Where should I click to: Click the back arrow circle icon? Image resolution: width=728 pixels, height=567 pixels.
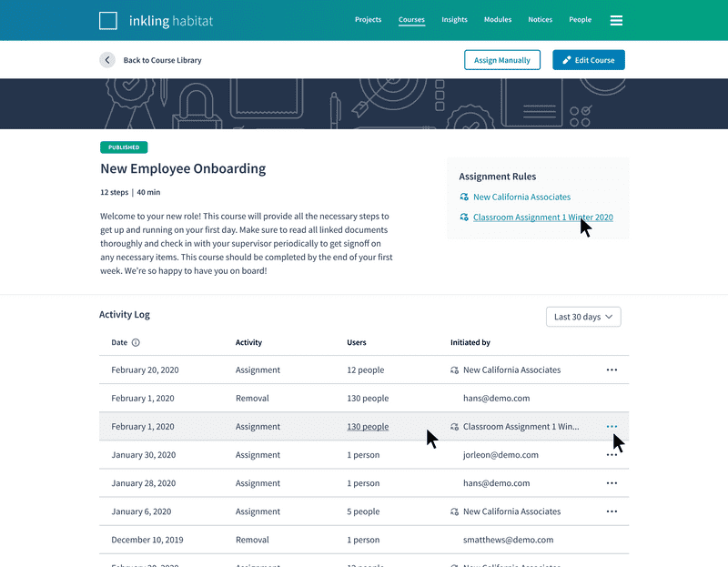(x=107, y=60)
